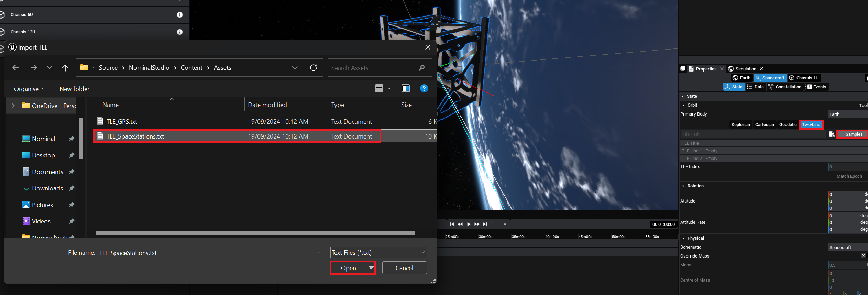Switch to the Properties panel tab
Image resolution: width=868 pixels, height=295 pixels.
[702, 69]
